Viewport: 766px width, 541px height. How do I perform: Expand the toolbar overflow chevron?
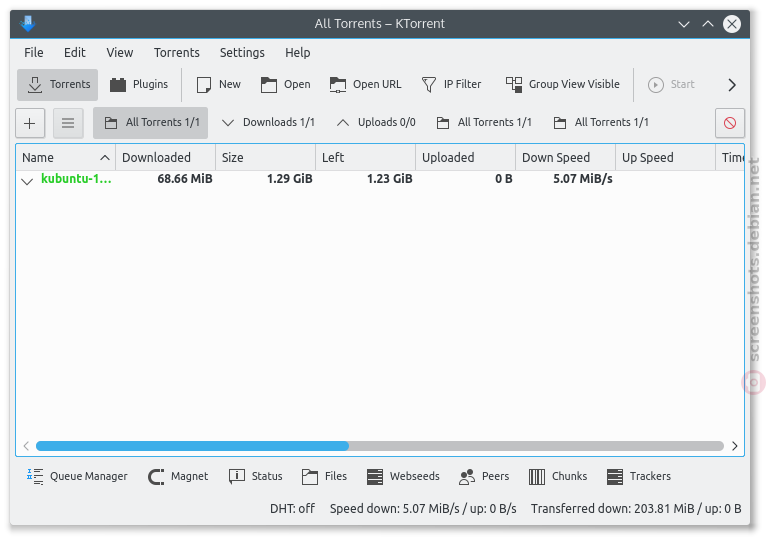731,85
